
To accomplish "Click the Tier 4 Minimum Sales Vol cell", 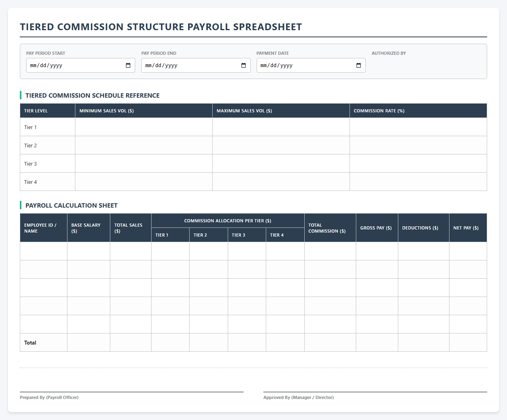I will (144, 182).
